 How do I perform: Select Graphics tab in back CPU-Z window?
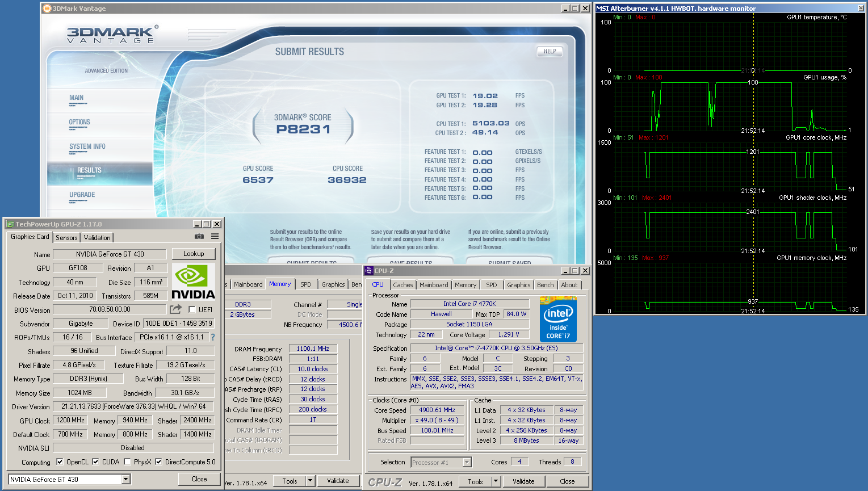pyautogui.click(x=333, y=284)
